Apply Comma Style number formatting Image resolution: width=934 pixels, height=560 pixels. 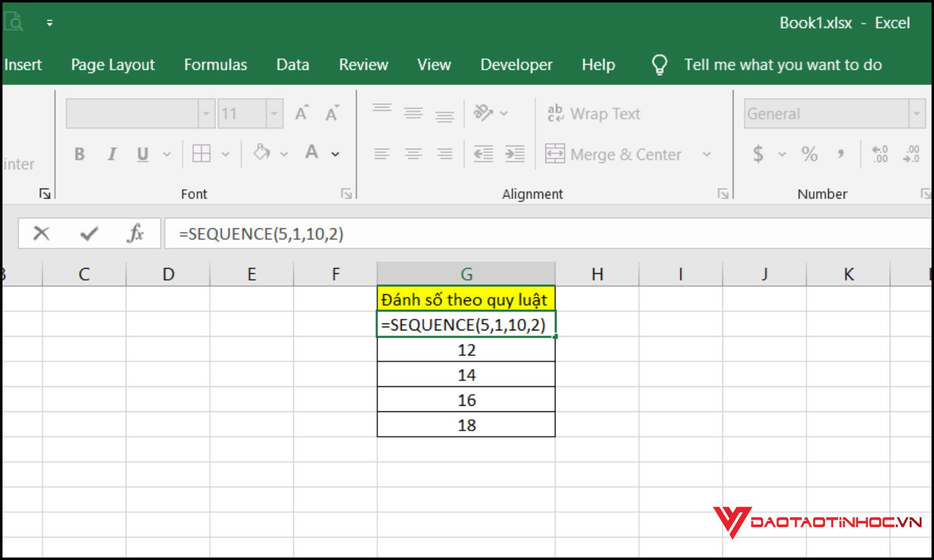click(x=841, y=154)
